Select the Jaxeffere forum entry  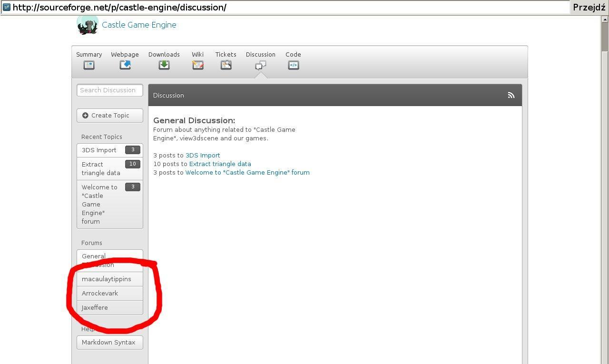95,308
